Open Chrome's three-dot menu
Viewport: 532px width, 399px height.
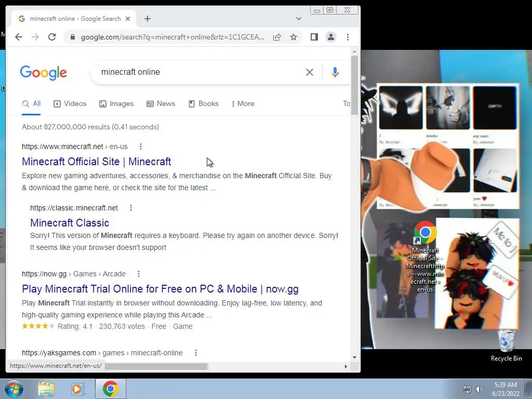click(x=348, y=37)
